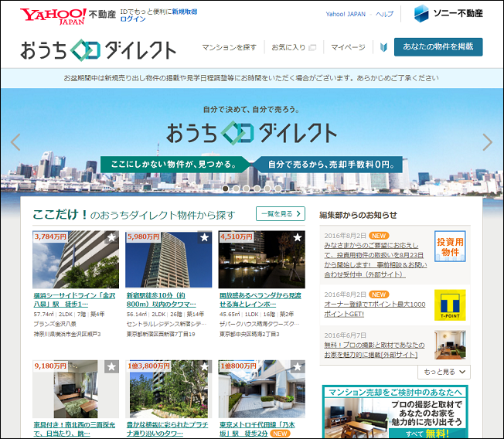This screenshot has height=439, width=504.
Task: Click the 1億3,800万円 garden thumbnail
Action: point(169,389)
